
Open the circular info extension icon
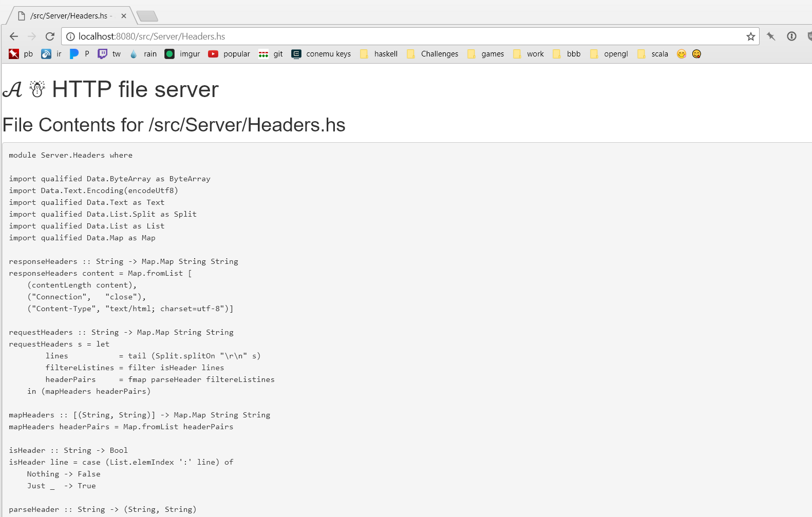pyautogui.click(x=791, y=36)
